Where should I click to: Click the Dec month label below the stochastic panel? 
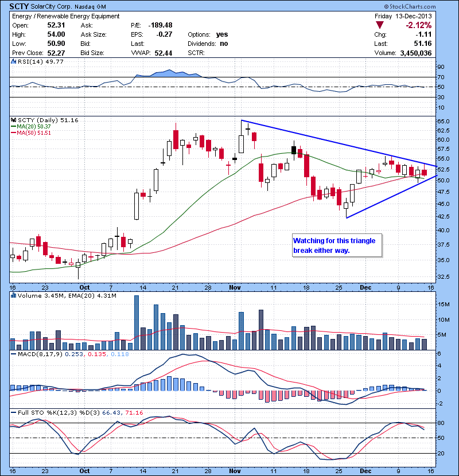(365, 471)
